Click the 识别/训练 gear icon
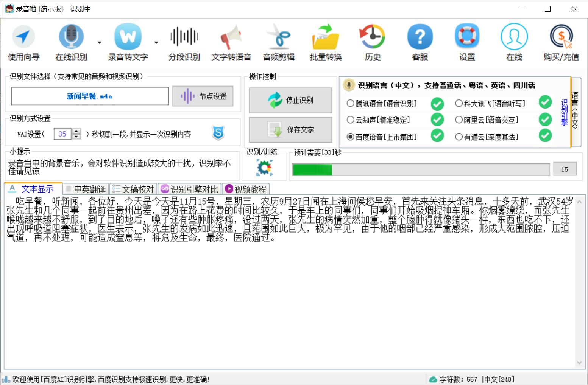This screenshot has width=588, height=385. 264,168
